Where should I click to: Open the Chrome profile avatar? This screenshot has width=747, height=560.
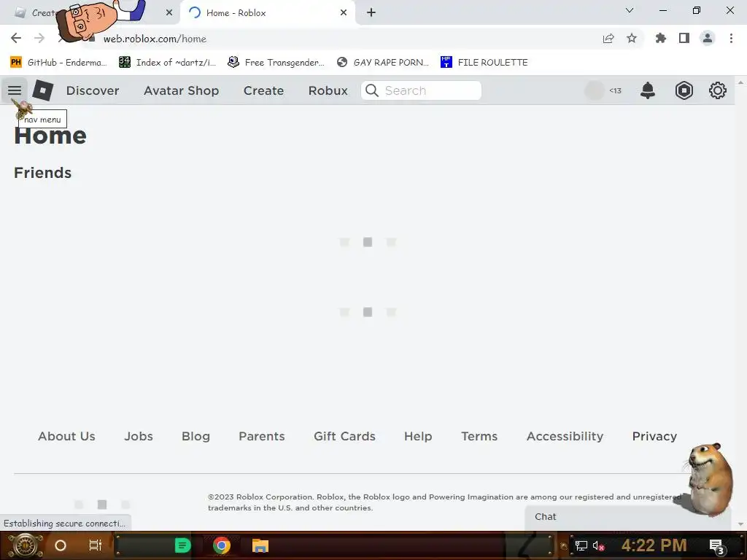(x=708, y=38)
